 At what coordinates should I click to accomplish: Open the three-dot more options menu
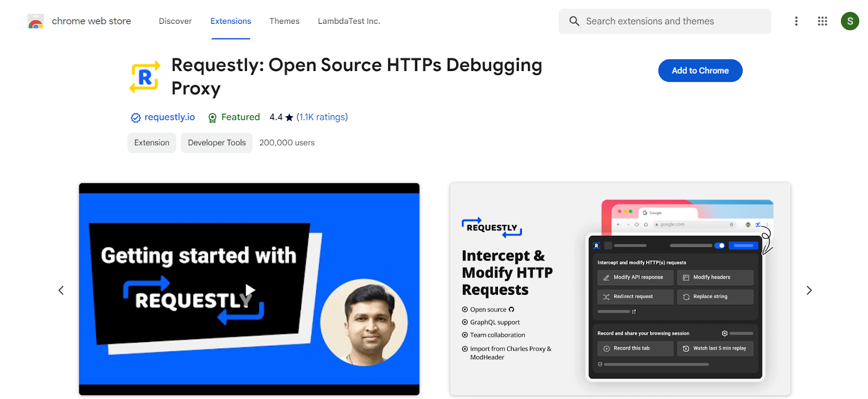[796, 21]
